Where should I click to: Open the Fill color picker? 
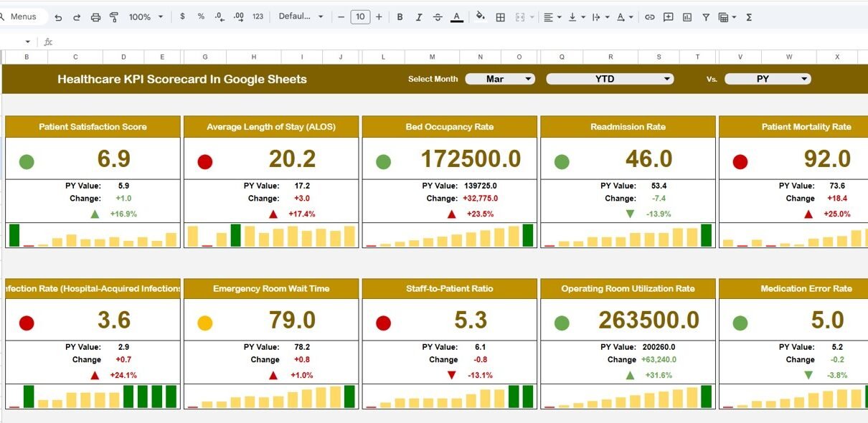tap(480, 16)
